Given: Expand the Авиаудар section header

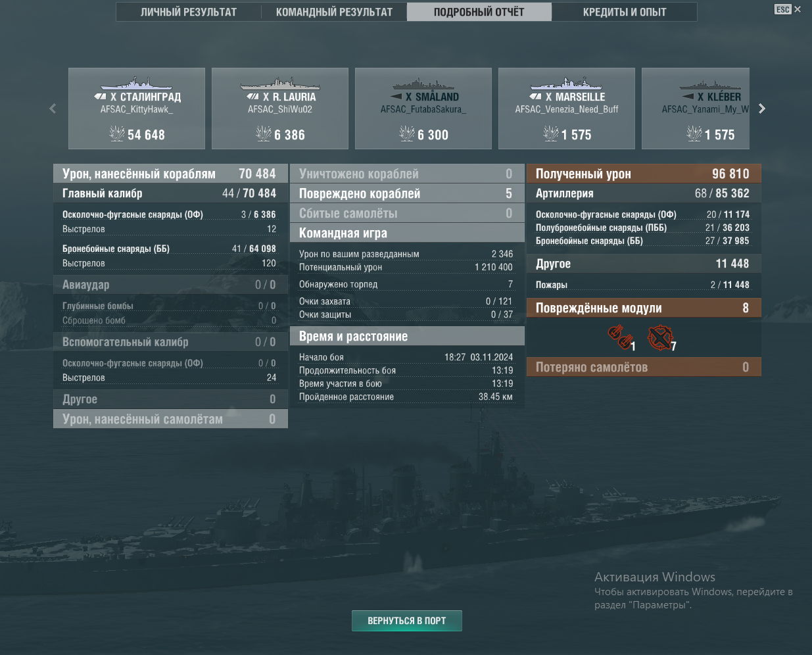Looking at the screenshot, I should 170,285.
